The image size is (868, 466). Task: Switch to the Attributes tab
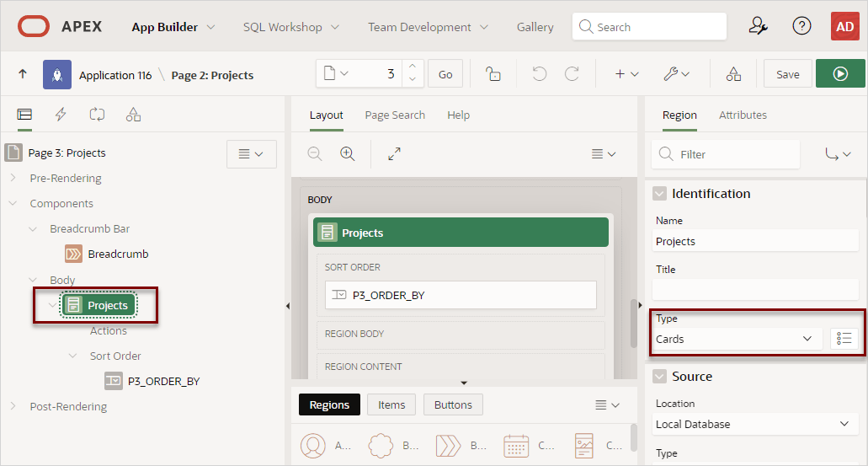pos(743,115)
